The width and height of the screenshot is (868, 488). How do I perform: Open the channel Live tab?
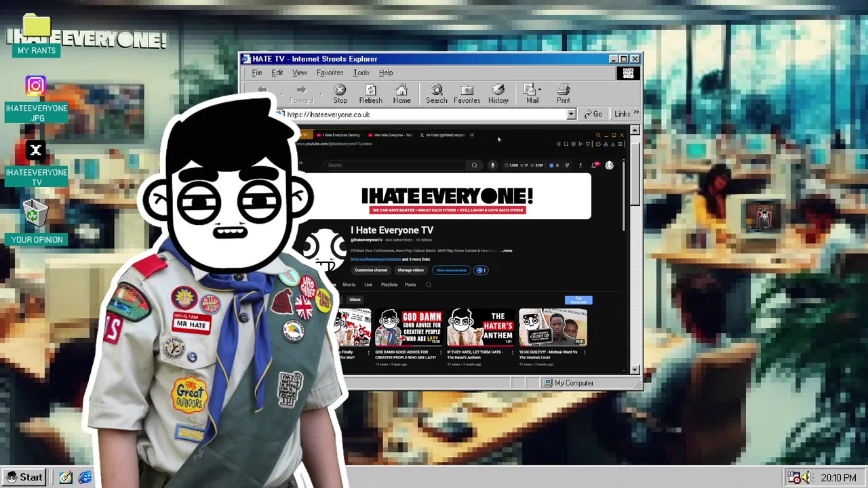pos(368,285)
